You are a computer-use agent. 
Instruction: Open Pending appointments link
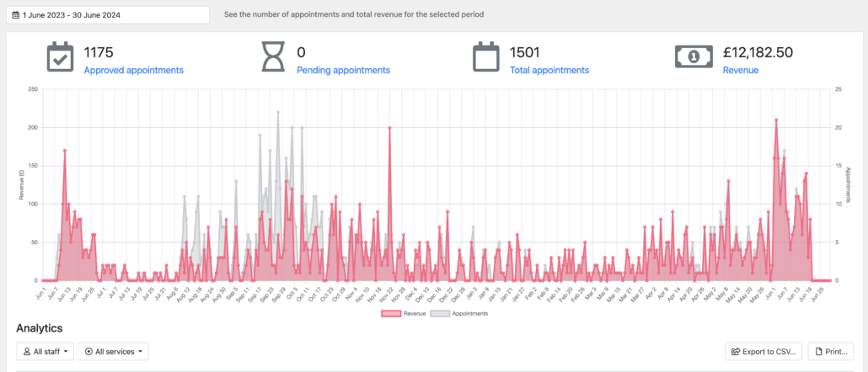click(x=343, y=70)
